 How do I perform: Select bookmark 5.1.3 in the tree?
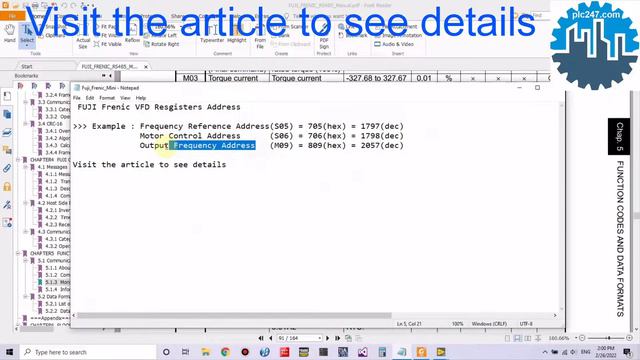click(58, 282)
